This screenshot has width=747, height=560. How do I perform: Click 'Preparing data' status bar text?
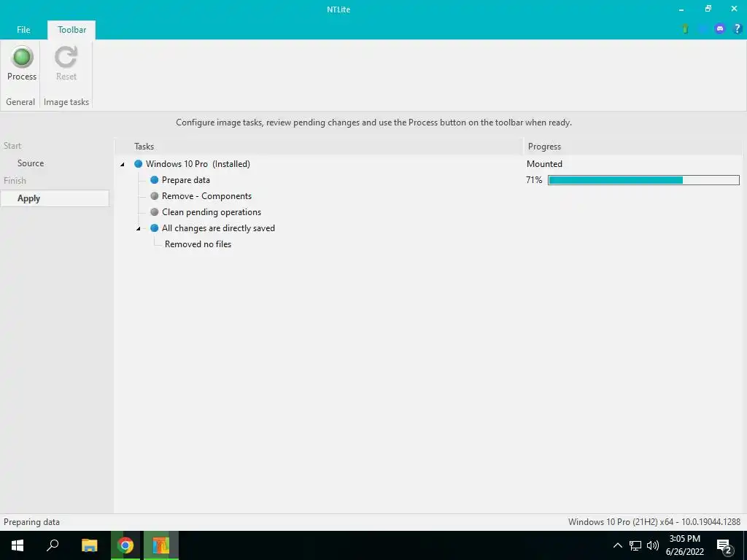pos(31,522)
